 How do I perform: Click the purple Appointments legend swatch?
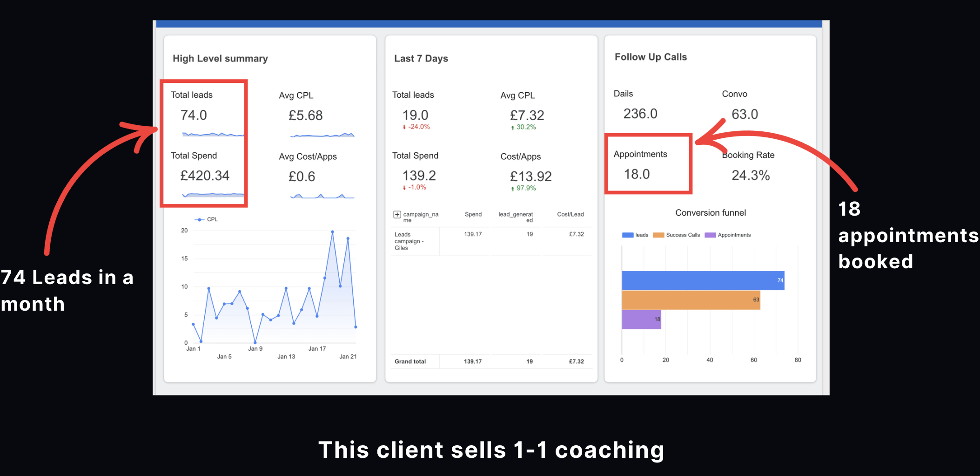tap(710, 235)
